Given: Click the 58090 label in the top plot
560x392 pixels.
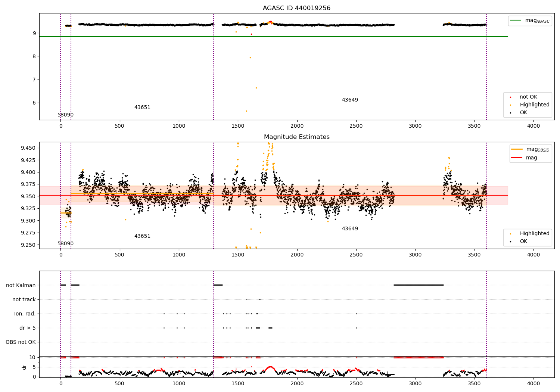Looking at the screenshot, I should click(66, 115).
